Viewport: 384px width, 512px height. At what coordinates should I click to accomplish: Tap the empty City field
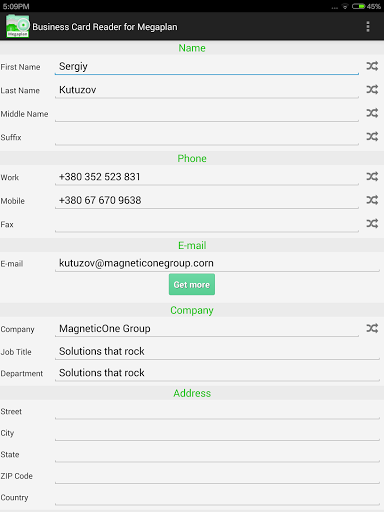[x=217, y=433]
